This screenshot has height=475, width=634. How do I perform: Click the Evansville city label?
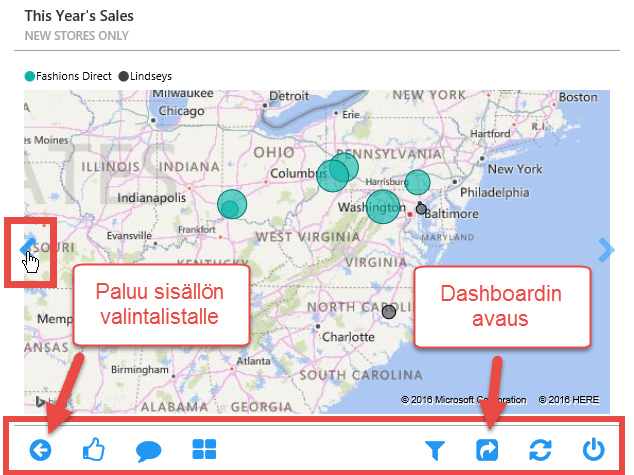click(129, 236)
